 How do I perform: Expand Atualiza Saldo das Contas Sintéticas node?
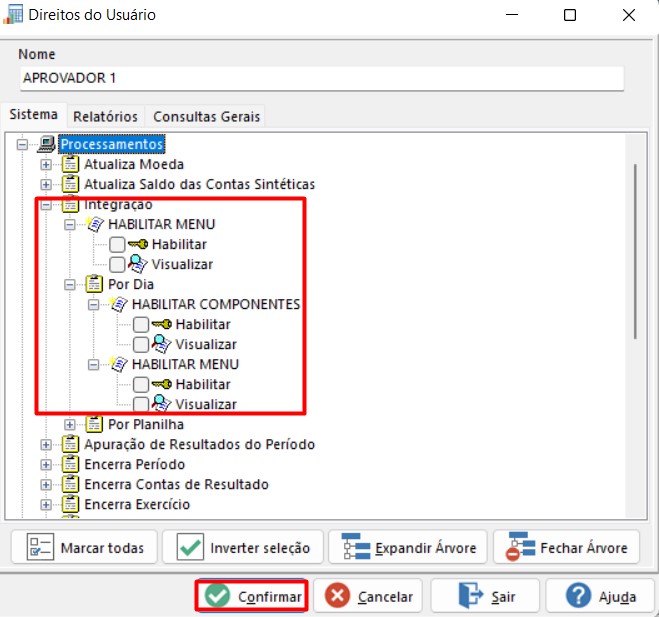coord(46,185)
